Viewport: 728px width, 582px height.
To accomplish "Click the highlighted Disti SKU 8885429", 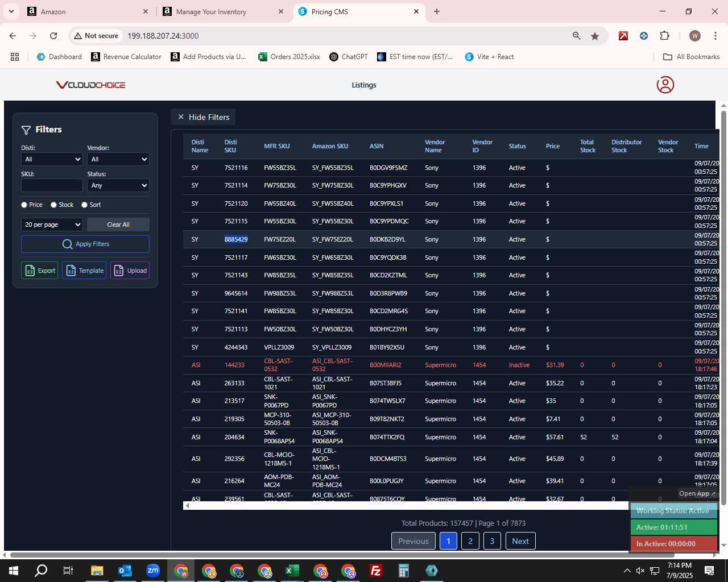I will (x=236, y=240).
